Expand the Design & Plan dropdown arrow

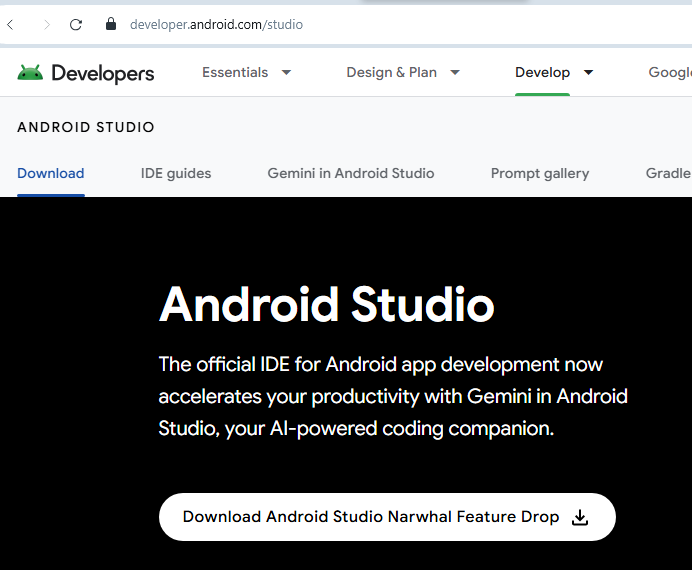click(x=455, y=72)
